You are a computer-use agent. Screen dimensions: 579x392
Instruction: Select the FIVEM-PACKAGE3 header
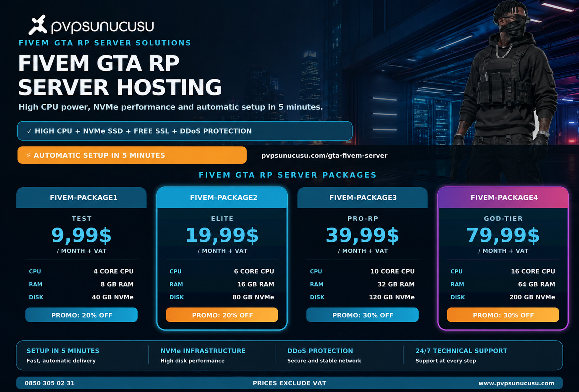[362, 198]
